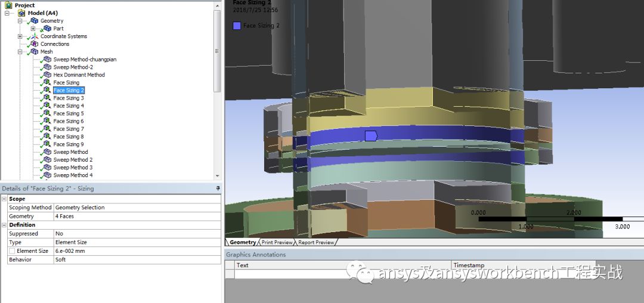Collapse the Scope section in Details
644x303 pixels.
[x=4, y=199]
